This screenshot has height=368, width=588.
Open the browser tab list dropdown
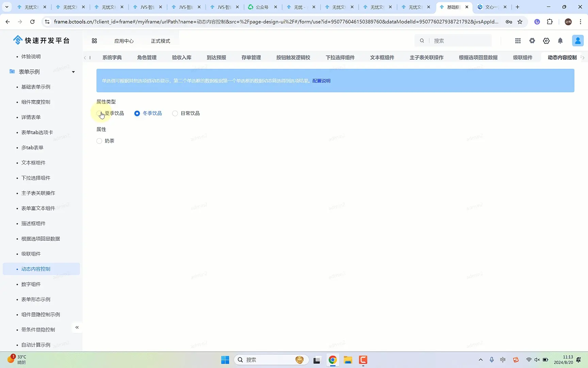pos(7,7)
